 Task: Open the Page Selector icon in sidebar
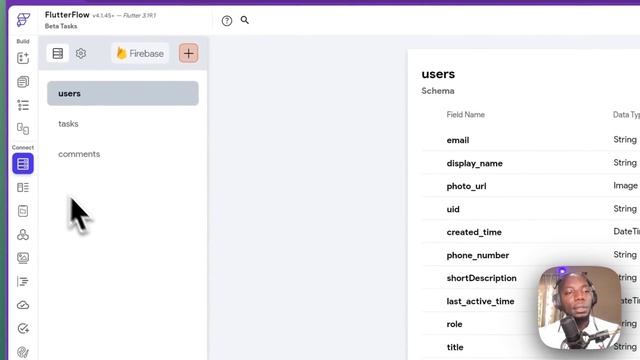click(x=23, y=82)
